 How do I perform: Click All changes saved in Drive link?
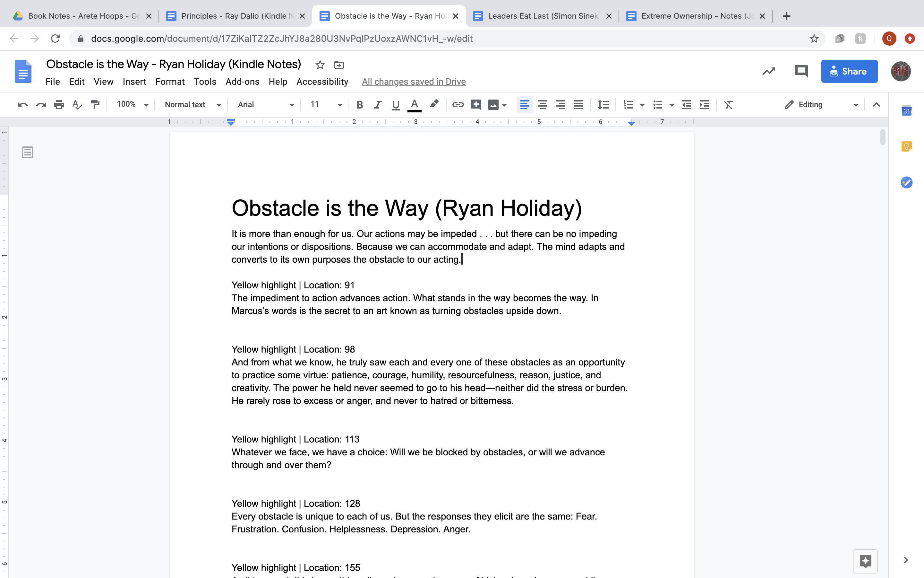tap(414, 82)
